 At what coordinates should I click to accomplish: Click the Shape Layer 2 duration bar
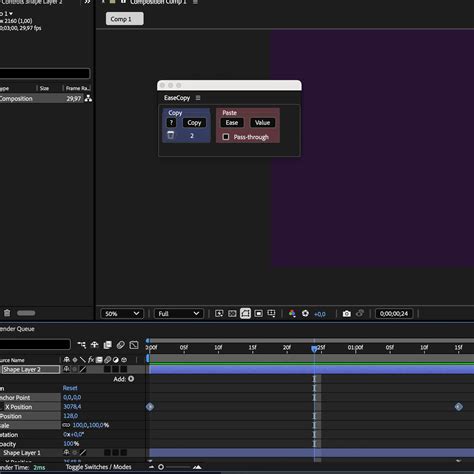click(x=311, y=369)
